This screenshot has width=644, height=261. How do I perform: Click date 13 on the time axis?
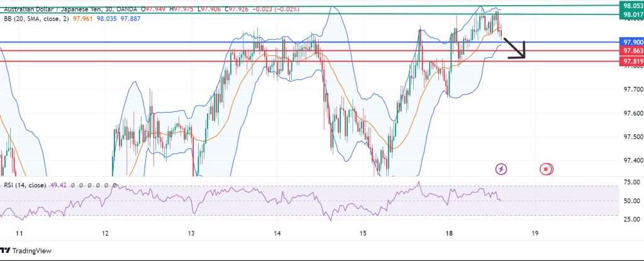(x=191, y=233)
